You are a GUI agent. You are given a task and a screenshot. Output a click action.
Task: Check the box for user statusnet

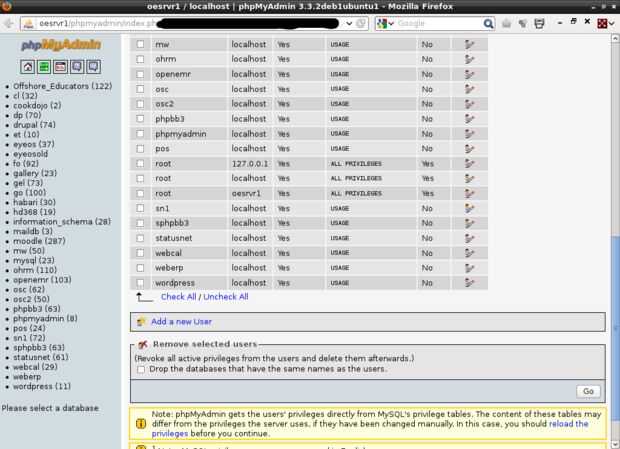[x=140, y=238]
